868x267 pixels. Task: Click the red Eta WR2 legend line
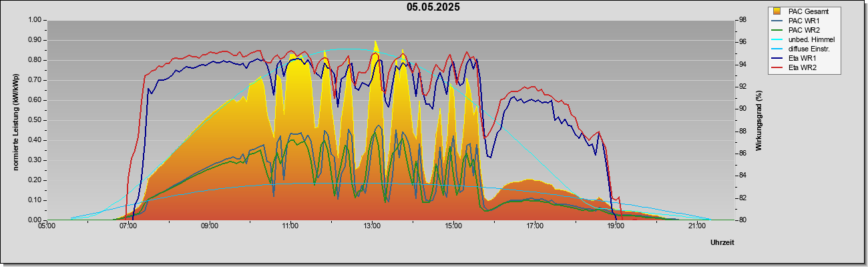(x=777, y=67)
